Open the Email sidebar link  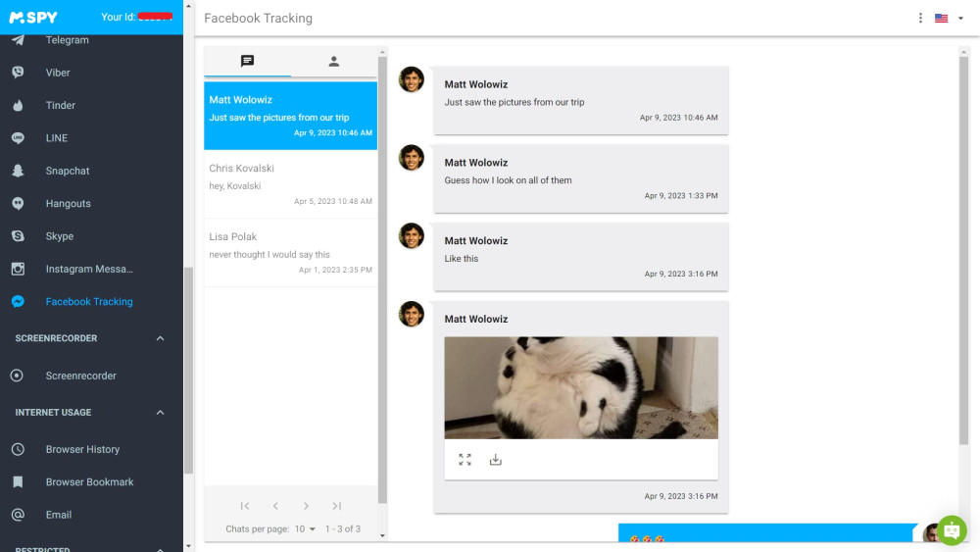59,515
